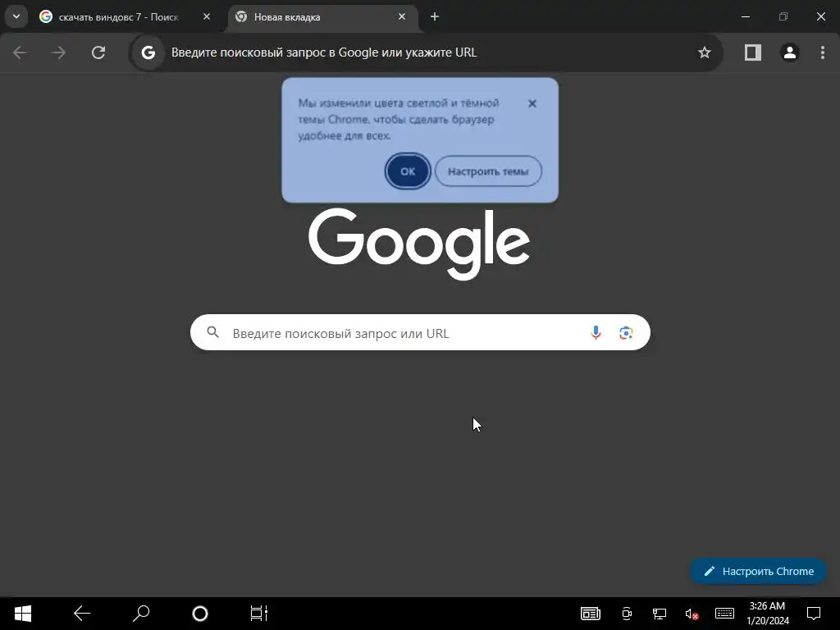Screen dimensions: 840x630
Task: Close the Chrome window
Action: (820, 17)
